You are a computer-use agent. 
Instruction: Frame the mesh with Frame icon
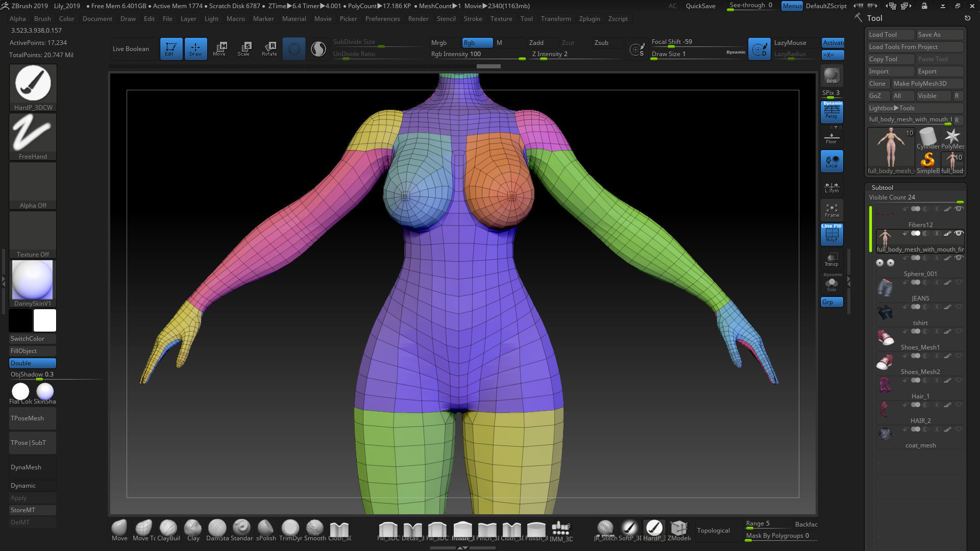(831, 211)
